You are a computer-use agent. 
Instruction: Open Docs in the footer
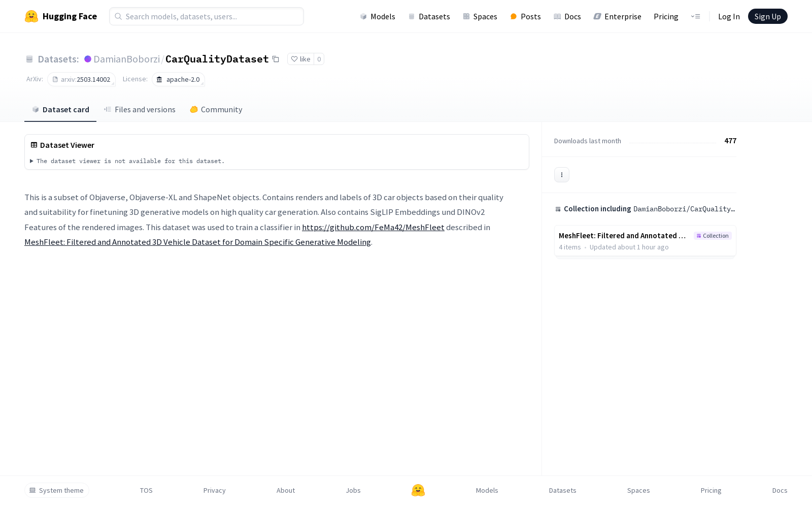pyautogui.click(x=780, y=490)
